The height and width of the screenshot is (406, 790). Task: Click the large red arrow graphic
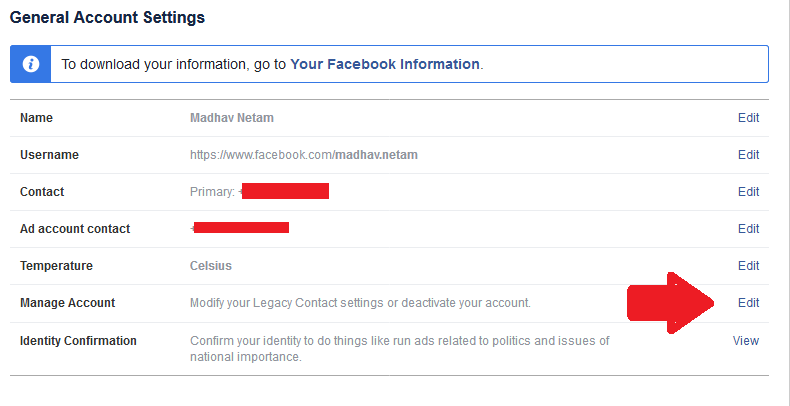(x=670, y=303)
